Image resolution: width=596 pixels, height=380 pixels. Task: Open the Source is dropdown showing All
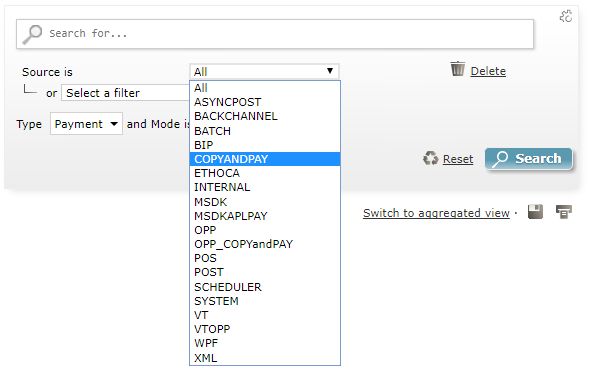pos(264,71)
